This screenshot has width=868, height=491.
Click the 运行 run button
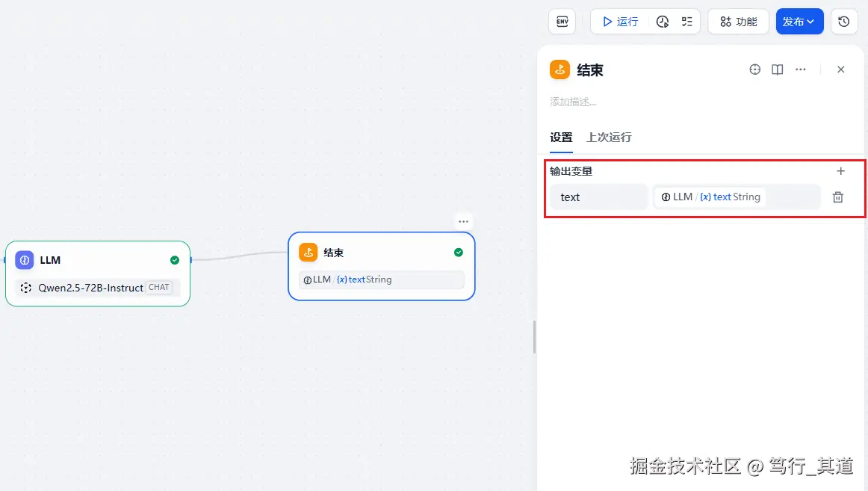619,21
